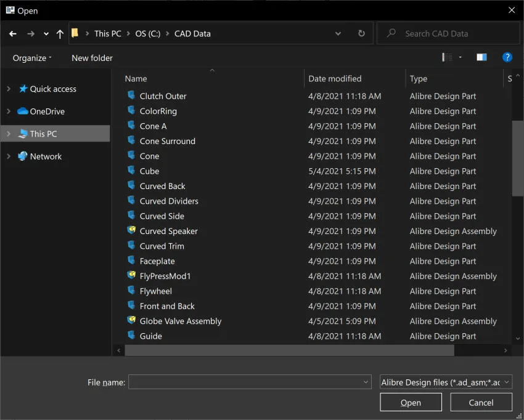Image resolution: width=524 pixels, height=420 pixels.
Task: Click the change view layout icon
Action: [447, 57]
